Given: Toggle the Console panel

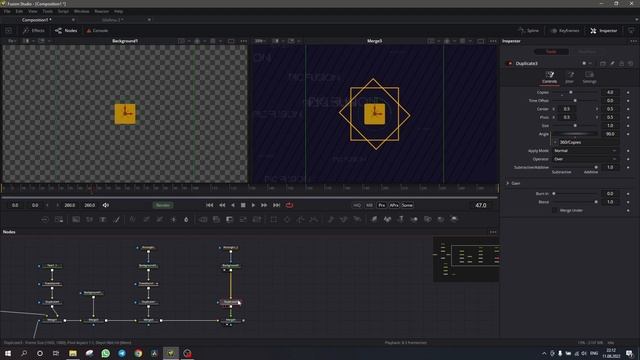Looking at the screenshot, I should [97, 31].
